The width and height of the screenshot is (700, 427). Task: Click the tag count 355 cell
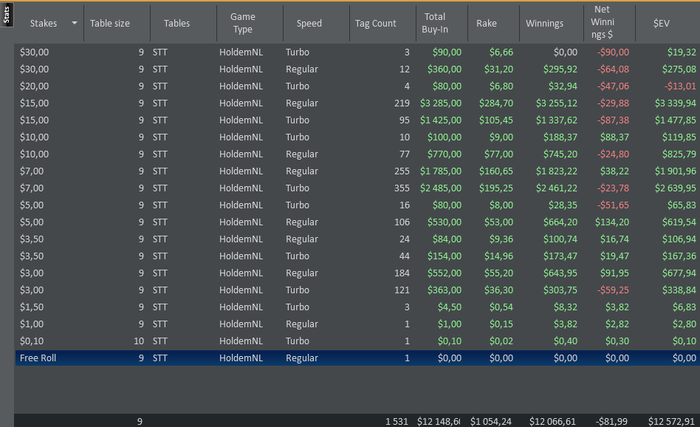(x=402, y=188)
